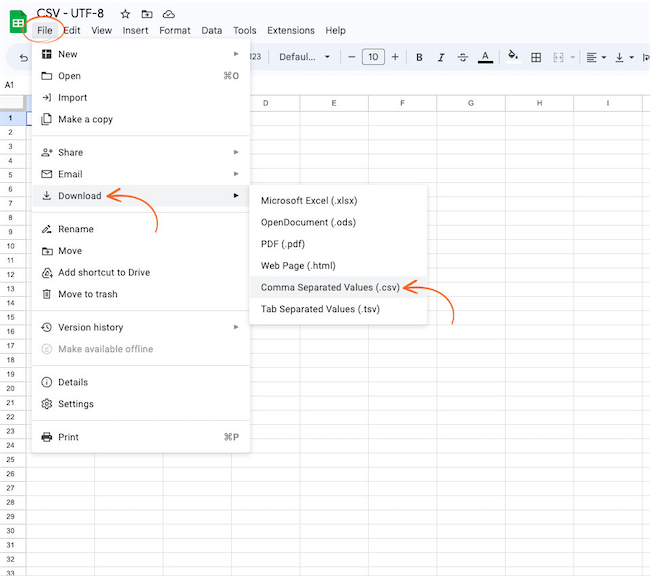This screenshot has width=650, height=576.
Task: Open the File menu
Action: [45, 30]
